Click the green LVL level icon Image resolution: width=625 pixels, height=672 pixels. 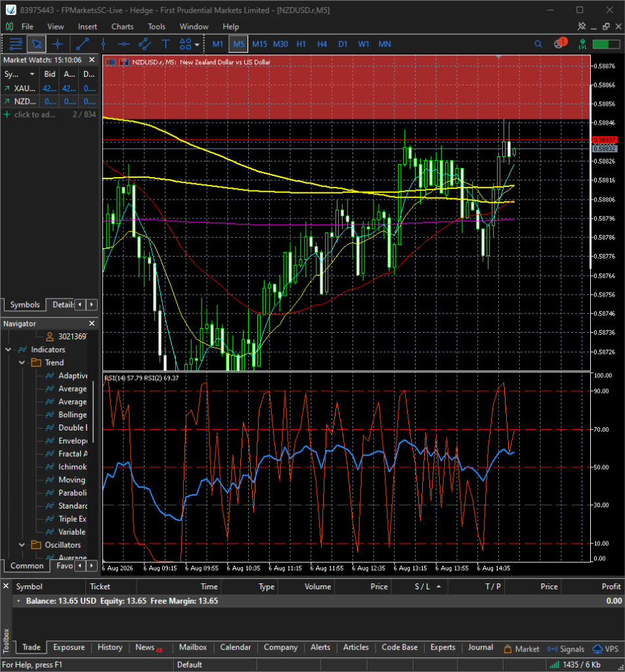(582, 44)
